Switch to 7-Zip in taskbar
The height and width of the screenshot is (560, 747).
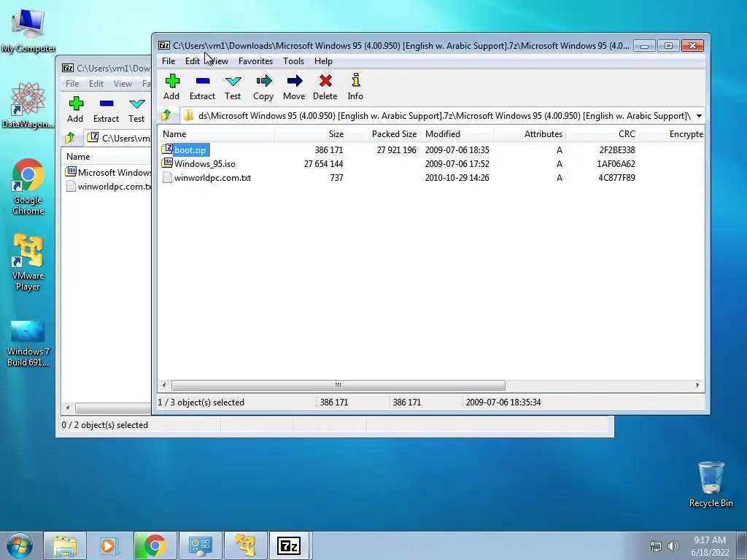point(289,545)
